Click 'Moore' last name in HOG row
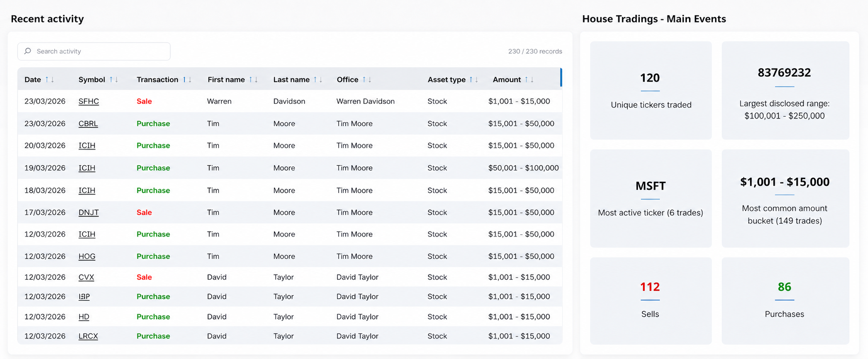Image resolution: width=868 pixels, height=359 pixels. click(x=284, y=256)
